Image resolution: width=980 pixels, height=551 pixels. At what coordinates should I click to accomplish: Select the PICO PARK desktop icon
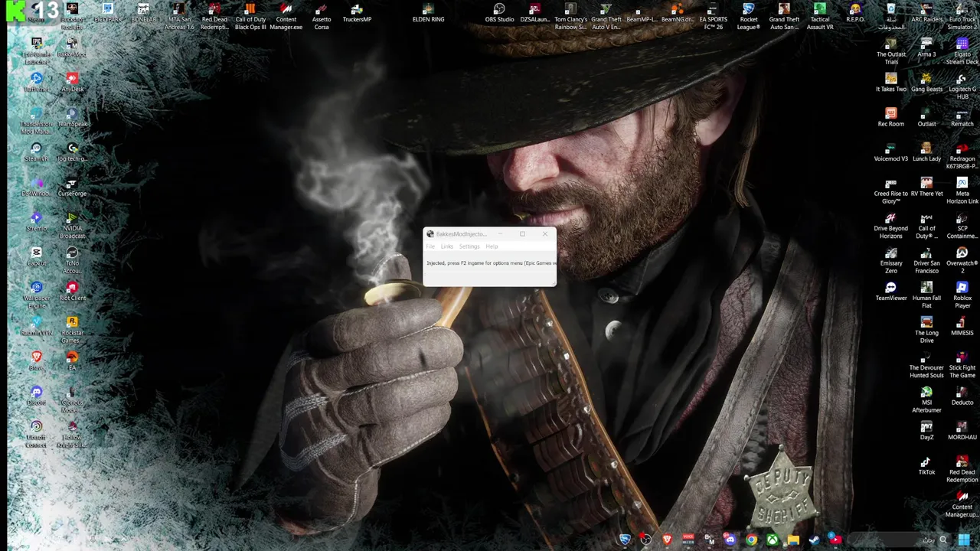click(107, 13)
